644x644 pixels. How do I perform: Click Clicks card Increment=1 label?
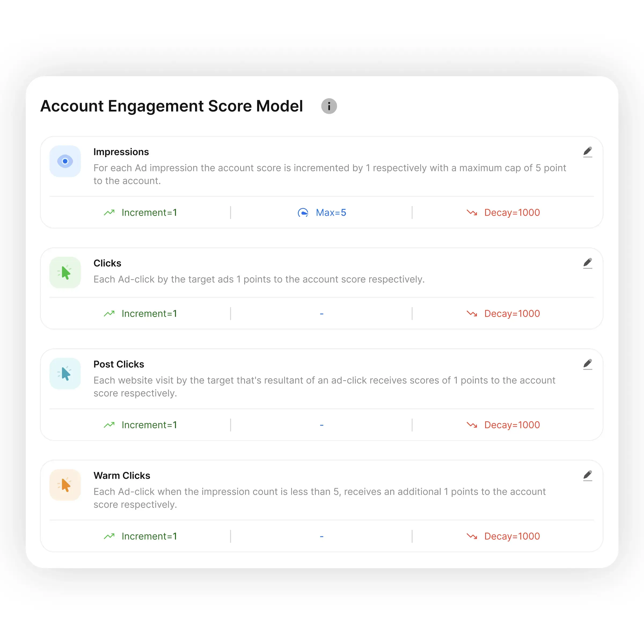(x=149, y=313)
